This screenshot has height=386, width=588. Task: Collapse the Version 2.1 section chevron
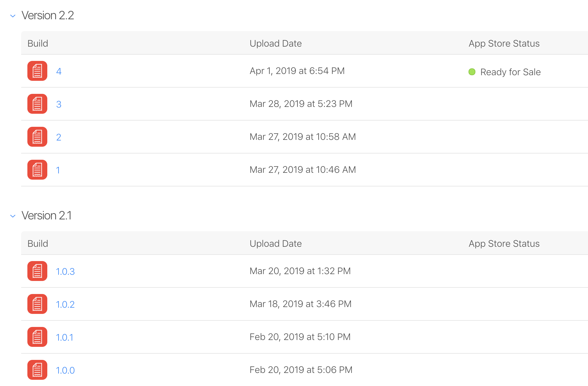pos(13,216)
